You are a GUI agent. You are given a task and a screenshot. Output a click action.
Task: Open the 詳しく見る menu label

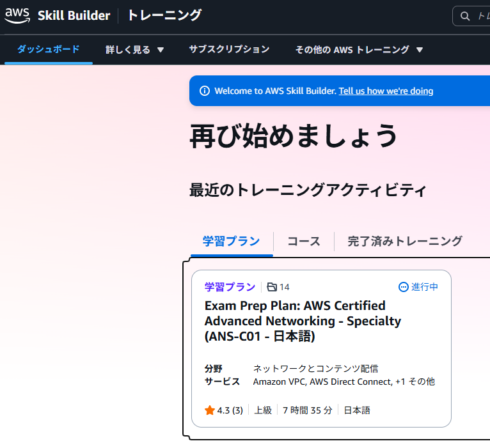point(128,50)
